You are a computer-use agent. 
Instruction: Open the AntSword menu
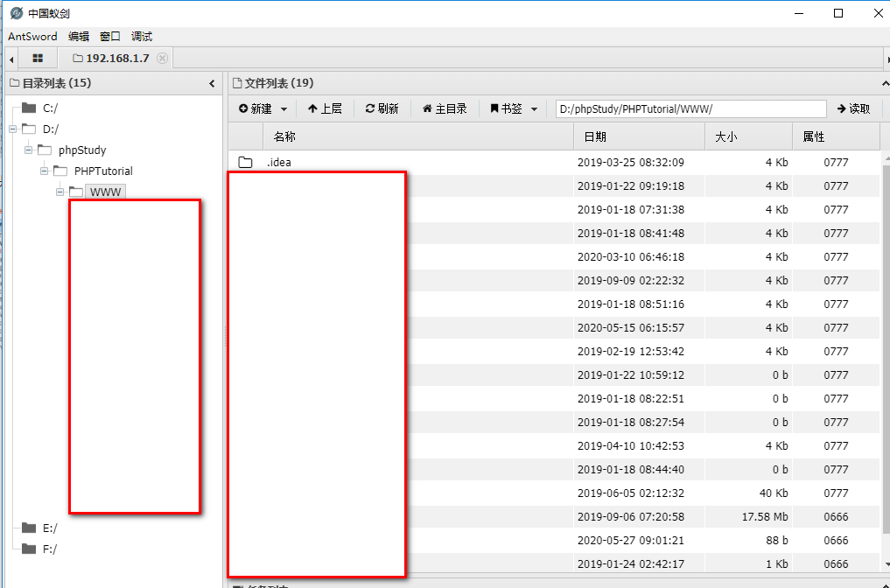coord(32,37)
